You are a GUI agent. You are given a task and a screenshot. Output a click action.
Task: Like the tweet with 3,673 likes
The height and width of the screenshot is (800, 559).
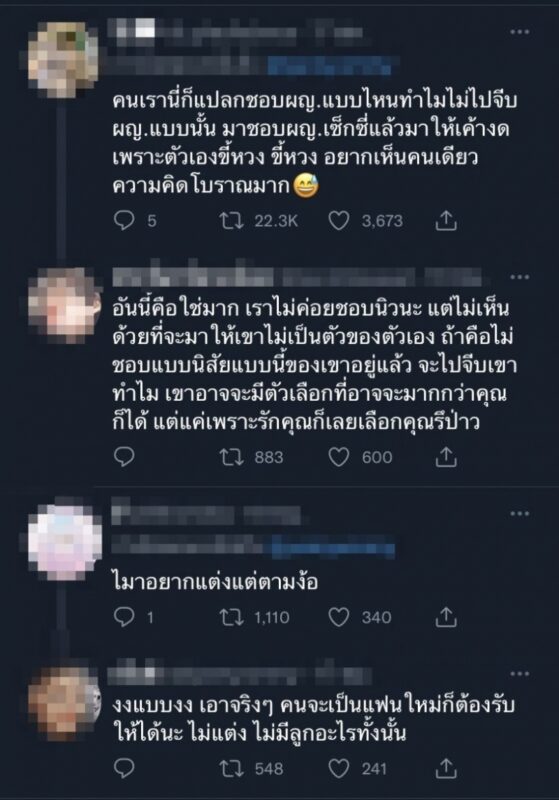[339, 220]
